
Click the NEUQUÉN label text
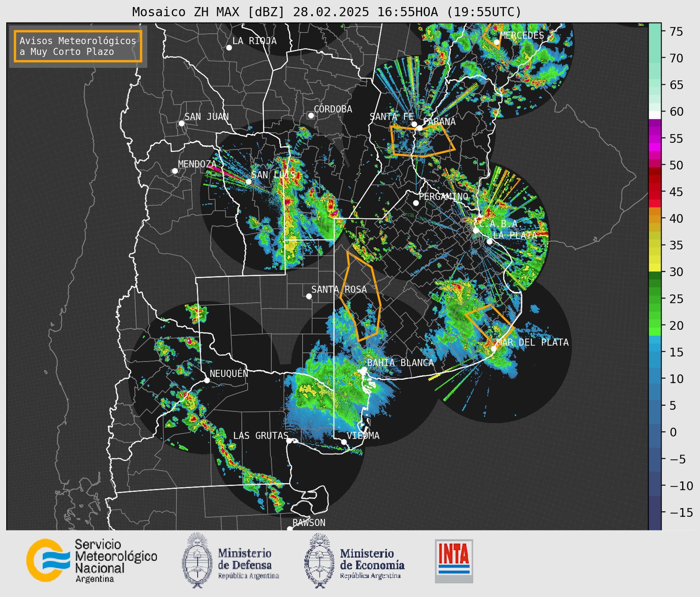(229, 373)
